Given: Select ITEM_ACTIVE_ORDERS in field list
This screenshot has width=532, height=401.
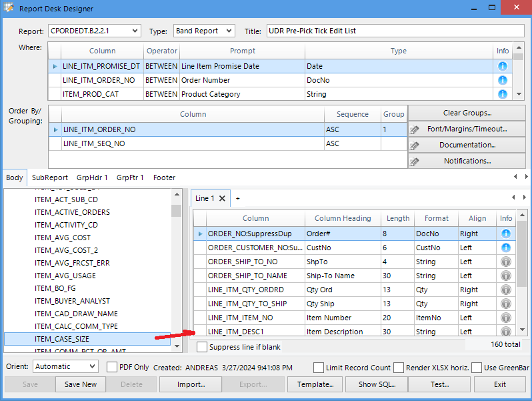Looking at the screenshot, I should pos(72,212).
